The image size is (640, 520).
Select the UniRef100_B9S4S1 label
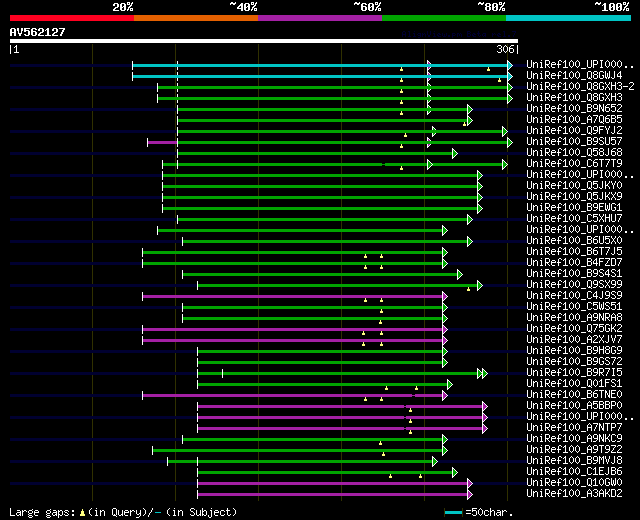tap(574, 273)
